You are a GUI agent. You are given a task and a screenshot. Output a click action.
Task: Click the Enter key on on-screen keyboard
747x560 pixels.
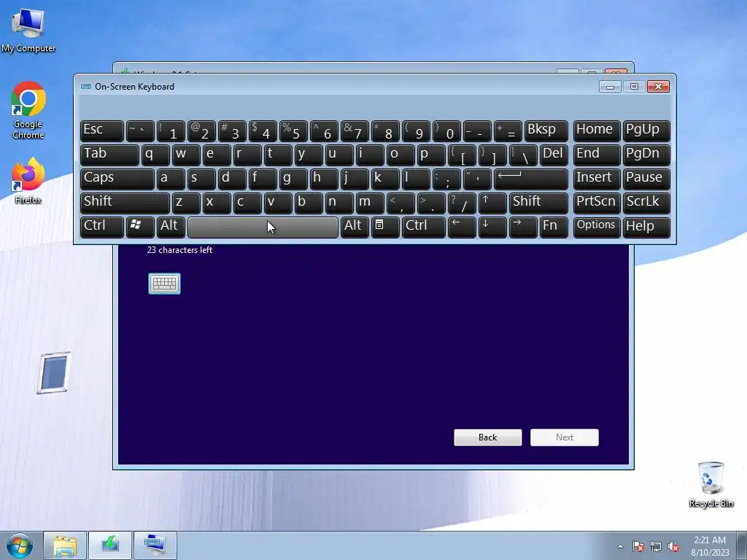[531, 179]
